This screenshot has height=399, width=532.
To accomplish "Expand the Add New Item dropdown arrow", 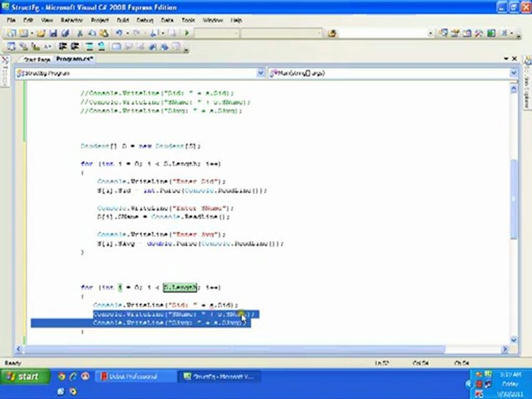I will pos(32,33).
